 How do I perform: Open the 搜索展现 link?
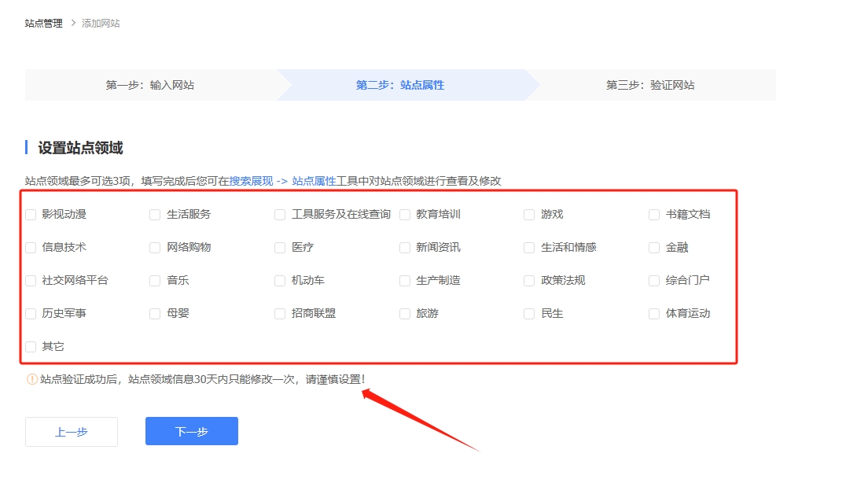coord(252,181)
